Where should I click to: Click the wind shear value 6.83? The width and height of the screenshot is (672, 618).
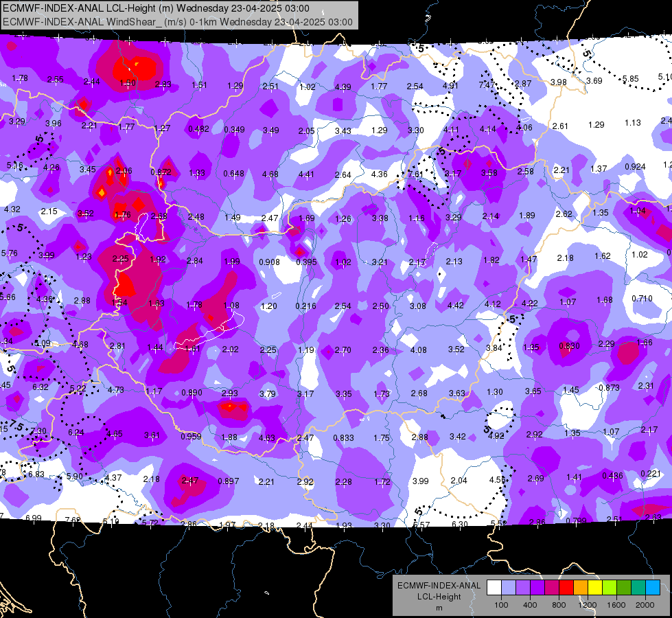click(x=36, y=474)
